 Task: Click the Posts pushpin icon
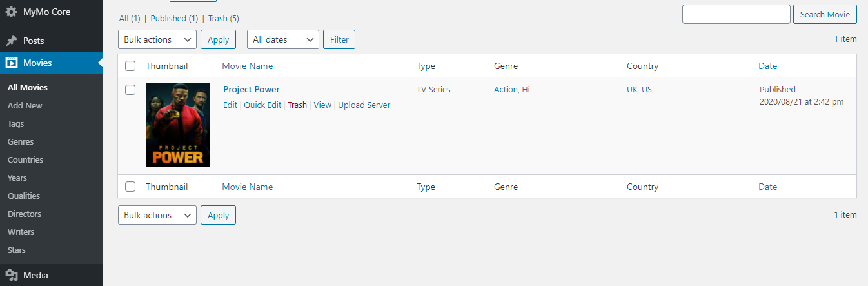pyautogui.click(x=12, y=41)
